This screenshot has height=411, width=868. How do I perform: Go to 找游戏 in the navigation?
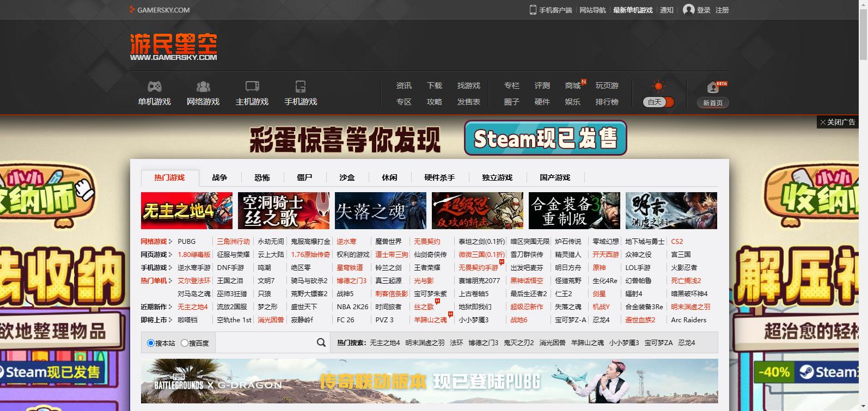(469, 85)
